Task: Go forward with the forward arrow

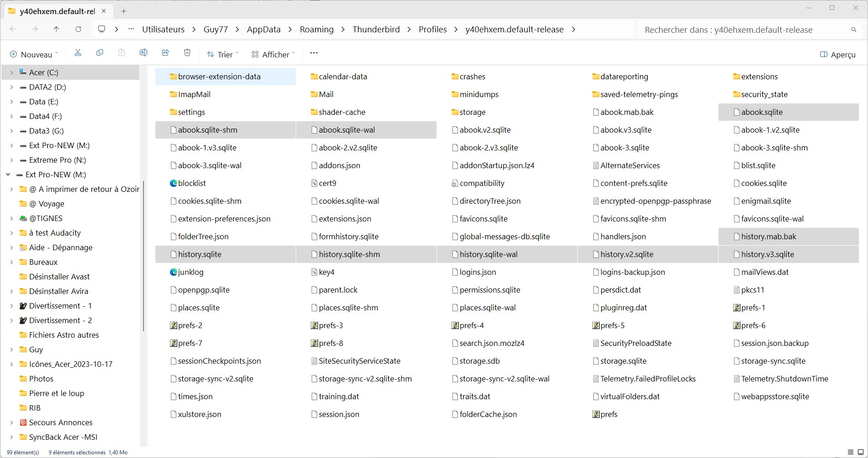Action: click(35, 29)
